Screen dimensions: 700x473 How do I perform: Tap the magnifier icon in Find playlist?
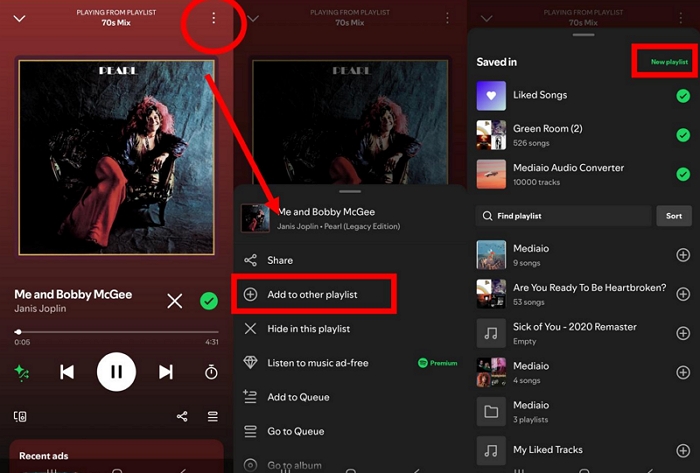[x=487, y=216]
